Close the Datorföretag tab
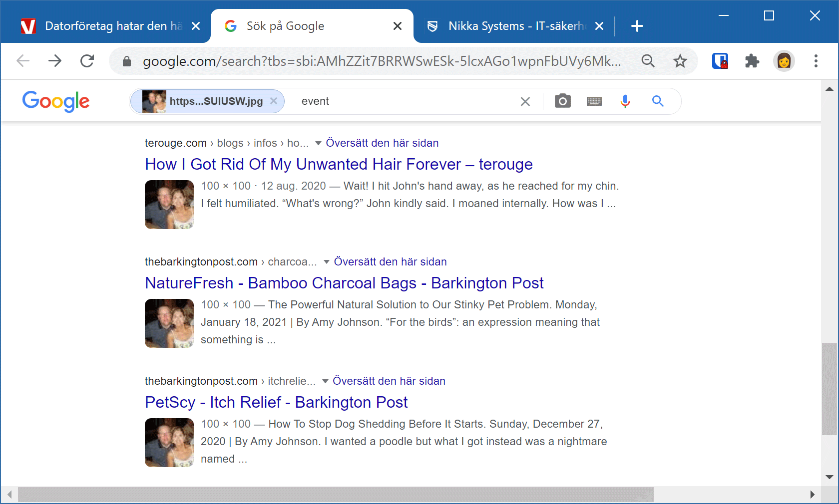 coord(196,26)
